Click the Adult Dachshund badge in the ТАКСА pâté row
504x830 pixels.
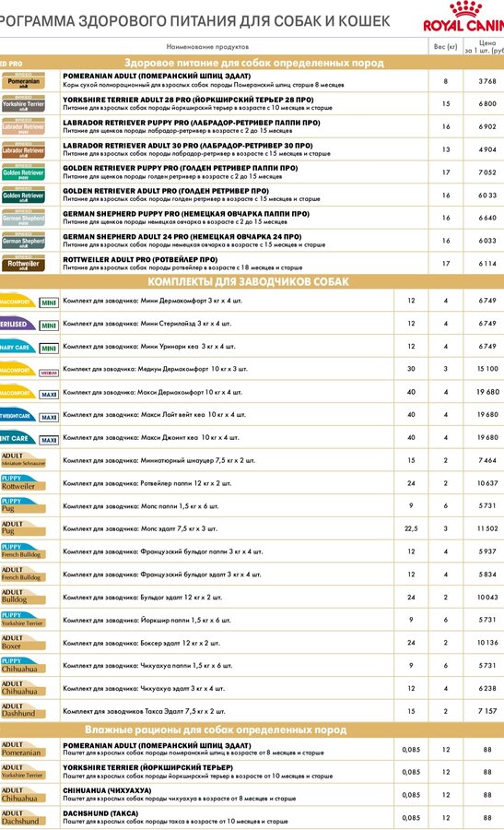[x=23, y=817]
